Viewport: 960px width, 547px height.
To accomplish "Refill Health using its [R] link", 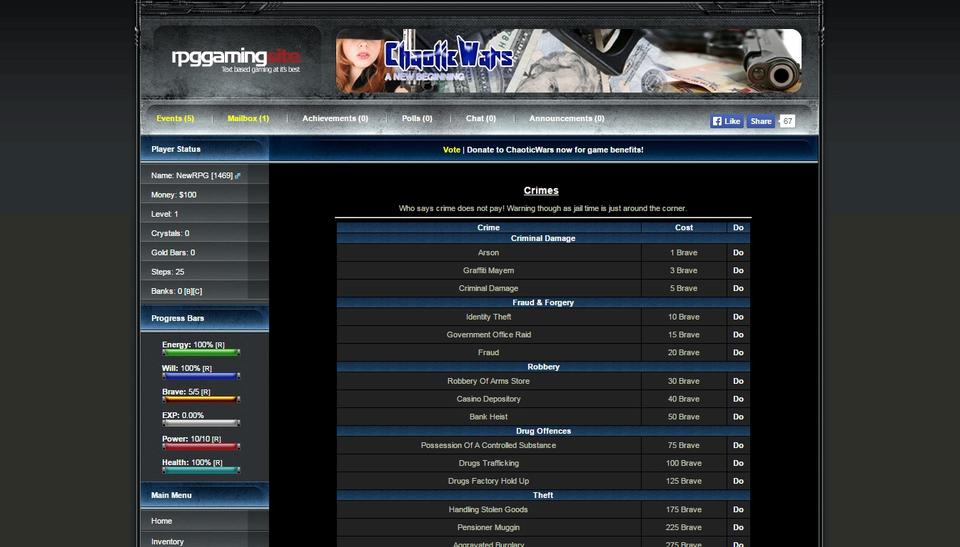I will 219,463.
